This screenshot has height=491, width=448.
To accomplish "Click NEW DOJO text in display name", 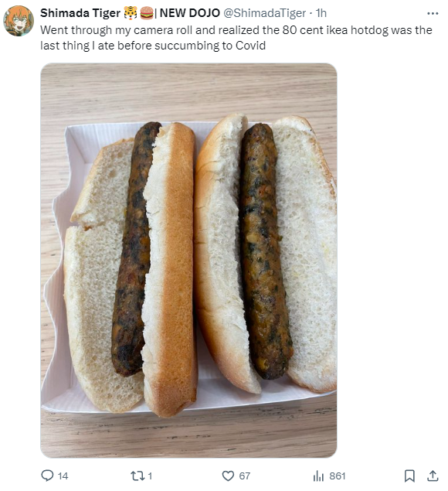I will 190,13.
